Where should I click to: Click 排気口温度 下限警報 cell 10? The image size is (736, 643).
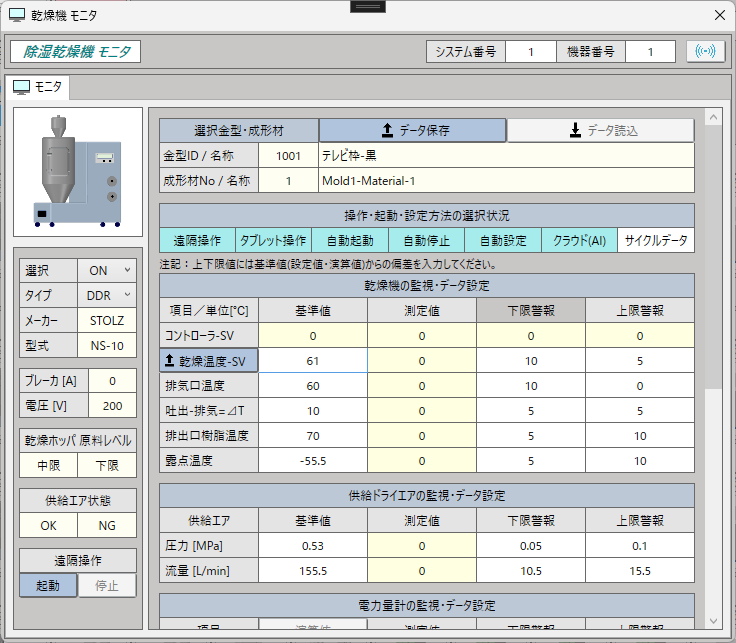click(531, 386)
